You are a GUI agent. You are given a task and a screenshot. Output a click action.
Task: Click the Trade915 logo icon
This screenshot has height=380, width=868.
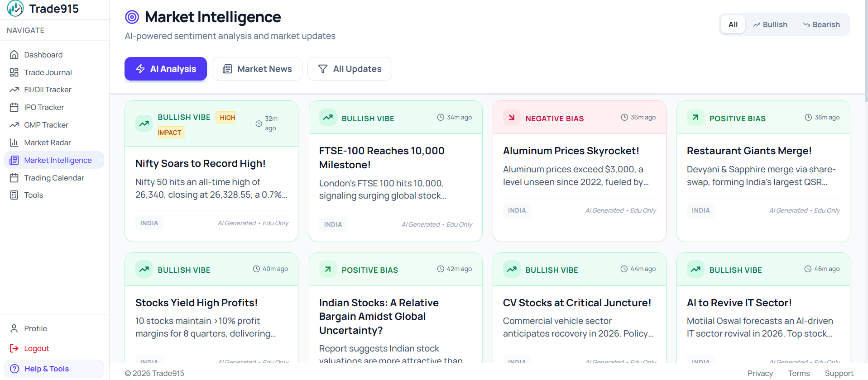tap(15, 9)
